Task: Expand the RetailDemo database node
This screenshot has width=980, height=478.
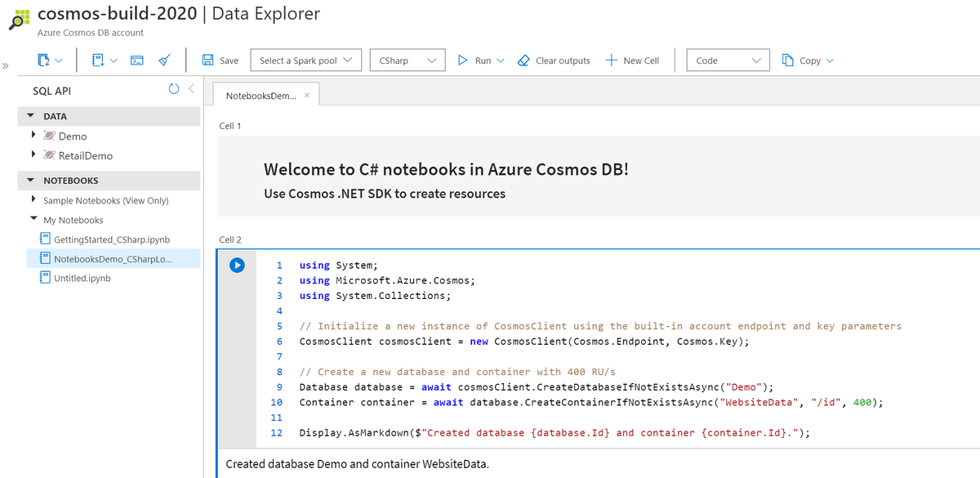Action: (x=33, y=154)
